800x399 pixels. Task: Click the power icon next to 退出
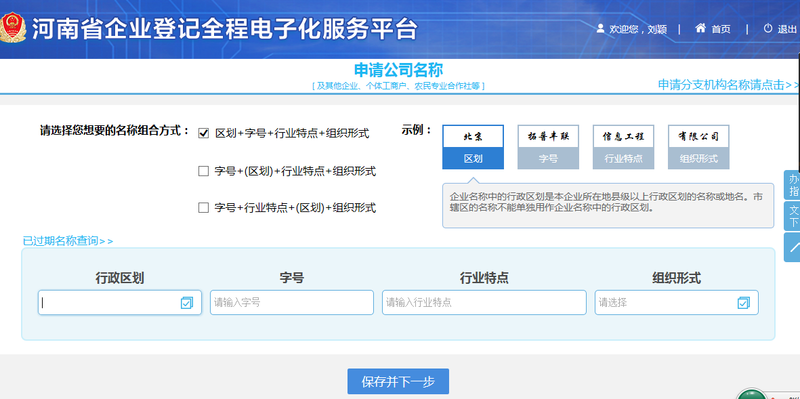click(x=768, y=29)
